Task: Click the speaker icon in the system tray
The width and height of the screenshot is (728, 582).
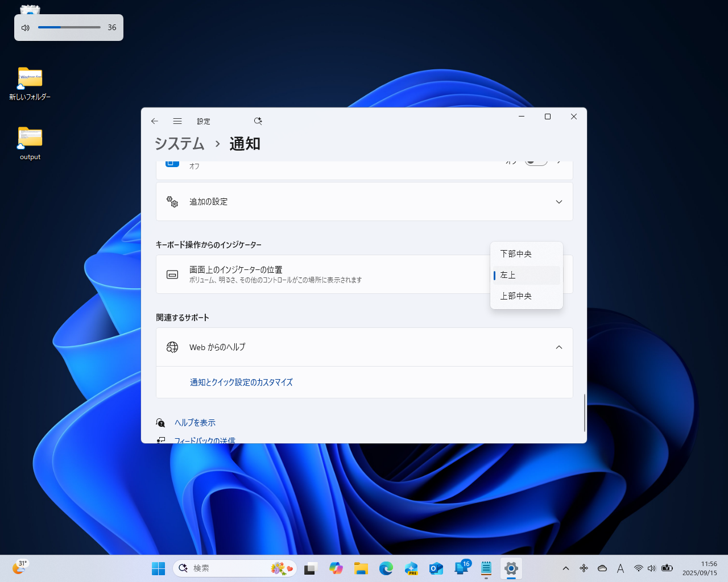Action: tap(652, 568)
